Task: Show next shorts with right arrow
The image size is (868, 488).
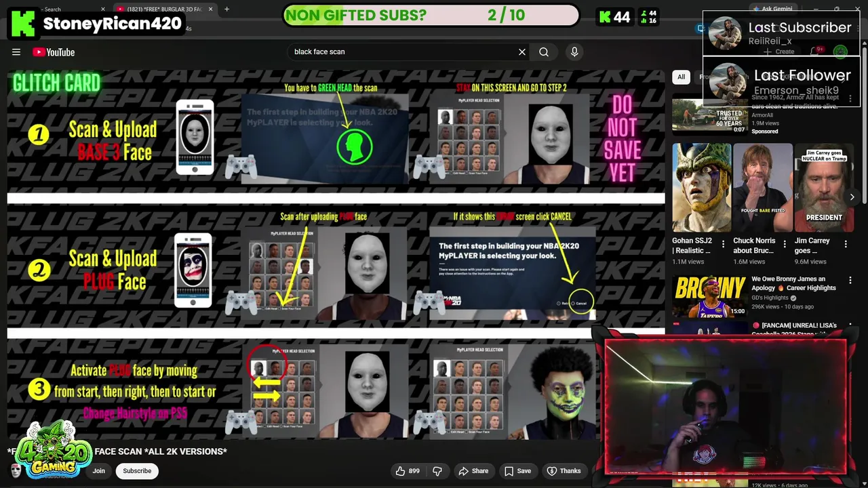Action: tap(852, 197)
